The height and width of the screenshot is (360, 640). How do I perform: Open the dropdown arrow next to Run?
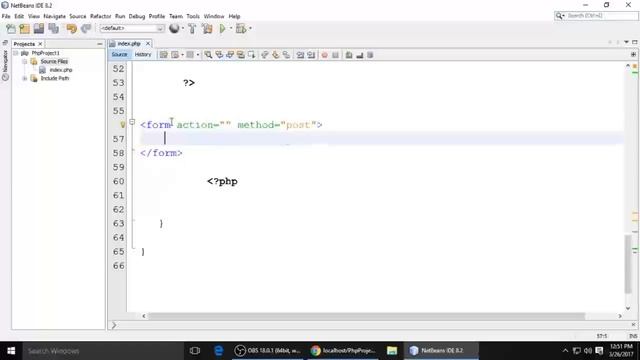(231, 28)
